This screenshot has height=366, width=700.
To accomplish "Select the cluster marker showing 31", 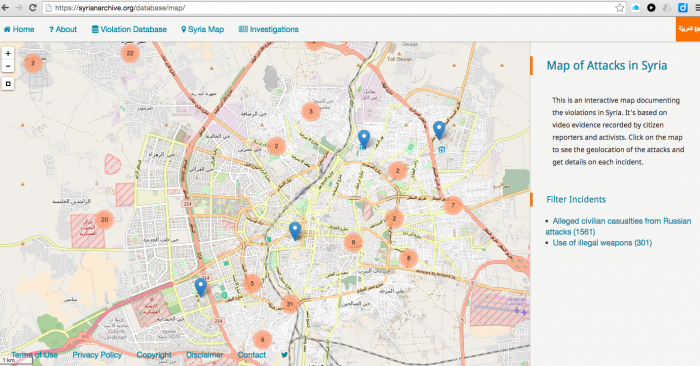I will [290, 304].
